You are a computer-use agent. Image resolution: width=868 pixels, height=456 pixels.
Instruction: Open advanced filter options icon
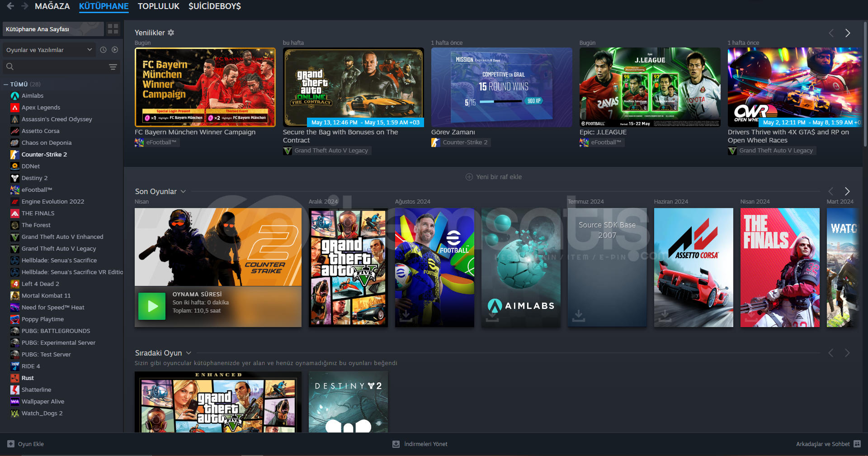click(113, 67)
